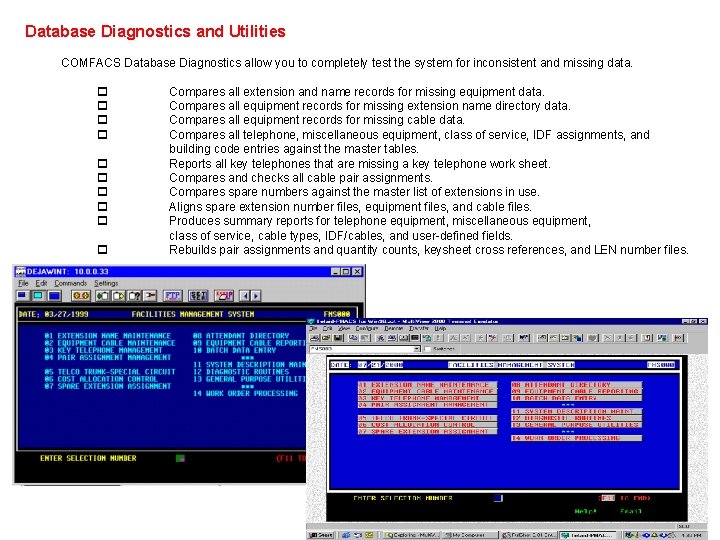The height and width of the screenshot is (540, 720).
Task: Open File menu in DEJAWINT window
Action: (23, 283)
